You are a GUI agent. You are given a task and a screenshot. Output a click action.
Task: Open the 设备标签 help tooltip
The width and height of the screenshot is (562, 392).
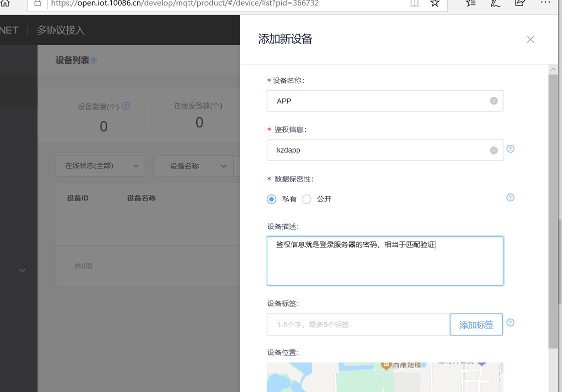[x=510, y=322]
